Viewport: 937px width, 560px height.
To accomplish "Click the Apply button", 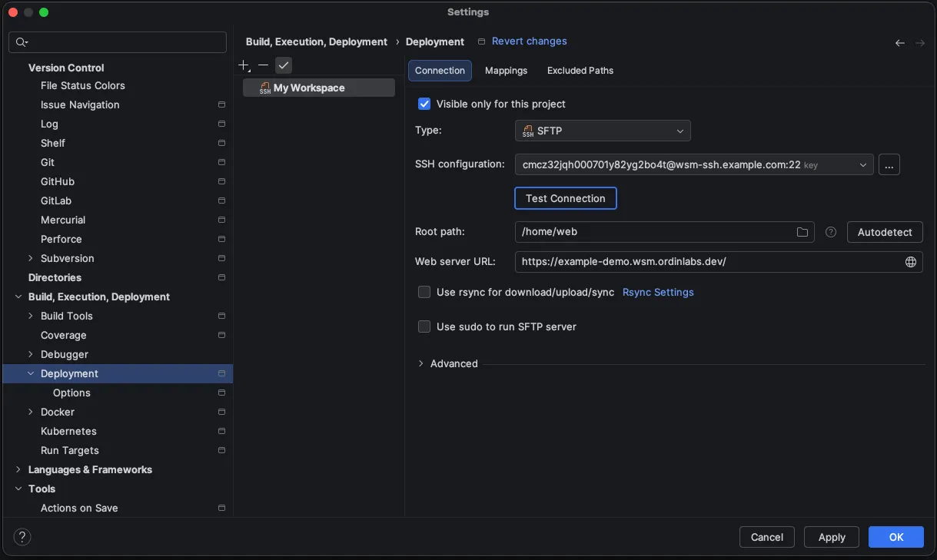I will 832,537.
